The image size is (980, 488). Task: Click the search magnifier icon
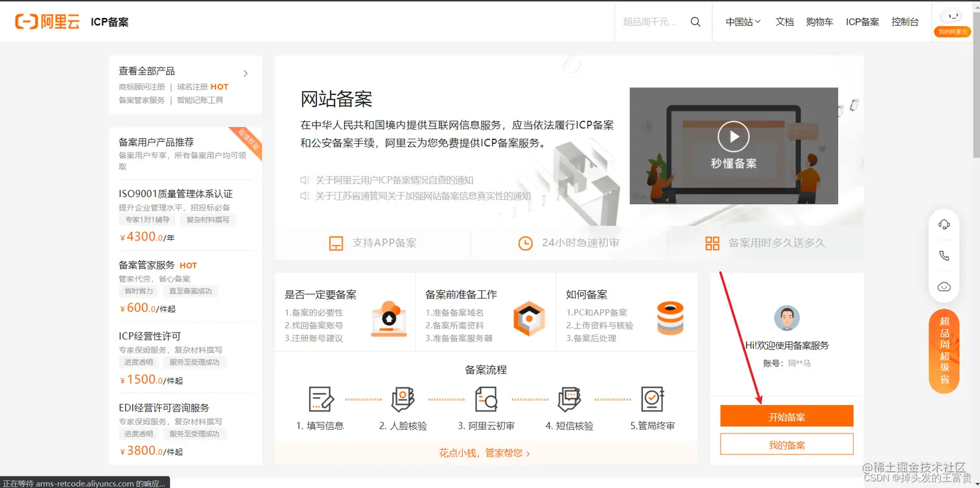(x=695, y=21)
